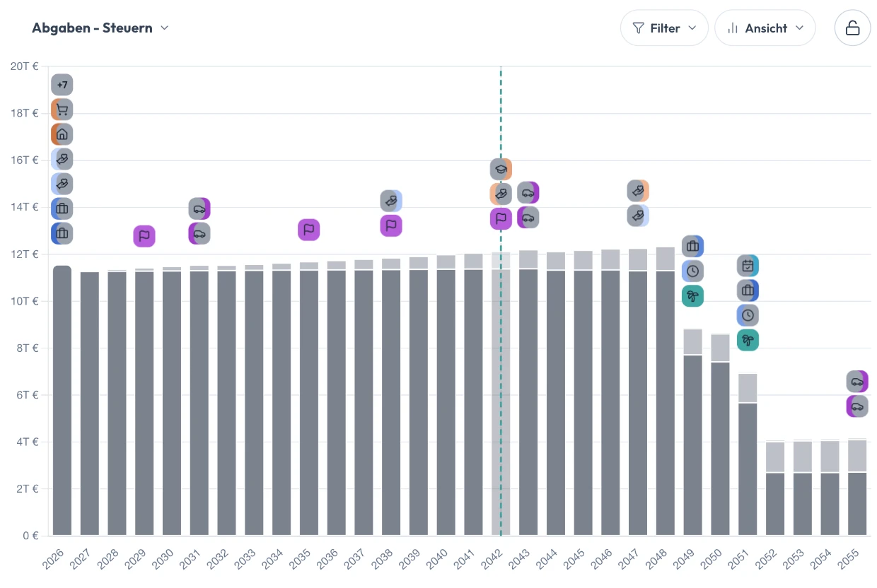Select the shopping cart event icon above 2026
877x588 pixels.
[x=62, y=110]
